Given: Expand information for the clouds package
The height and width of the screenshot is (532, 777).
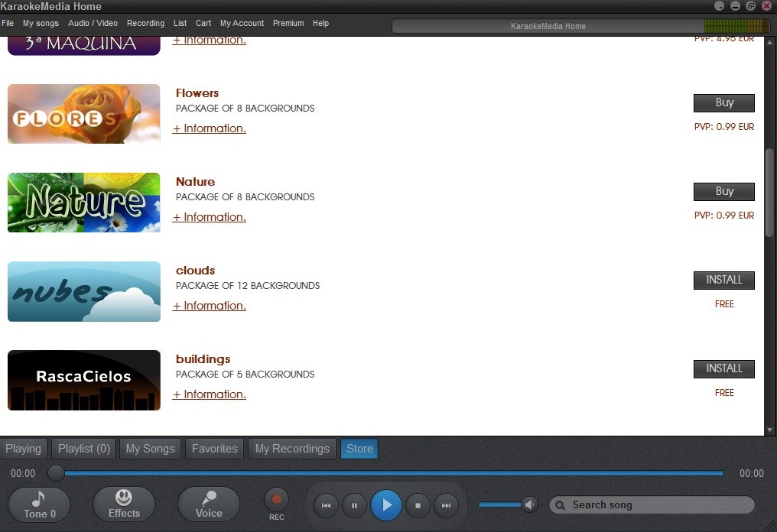Looking at the screenshot, I should pyautogui.click(x=209, y=305).
